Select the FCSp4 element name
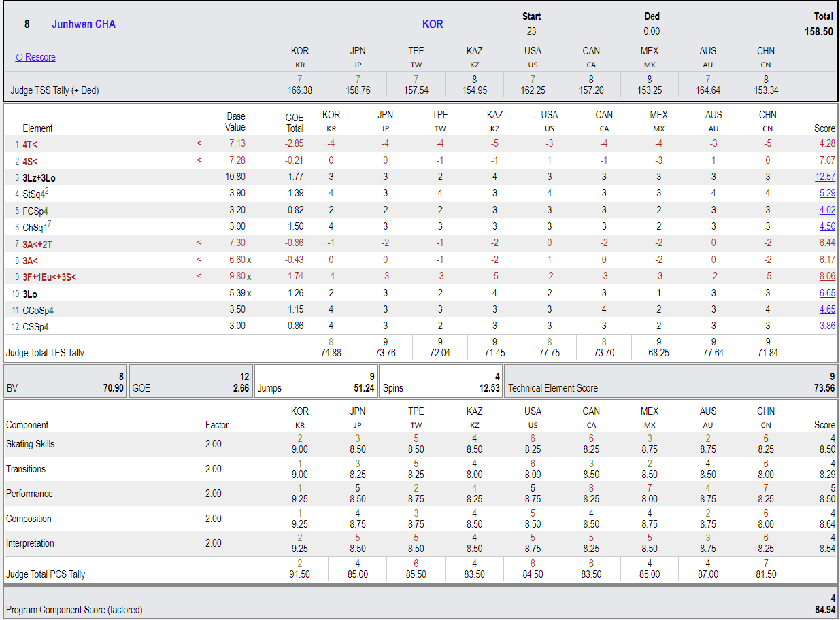 point(35,211)
